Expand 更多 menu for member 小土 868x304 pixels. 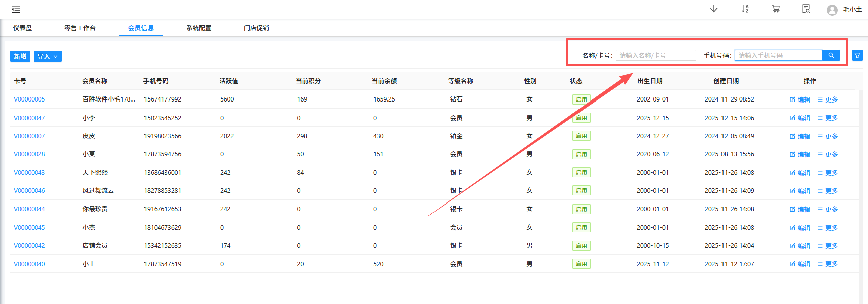click(828, 264)
